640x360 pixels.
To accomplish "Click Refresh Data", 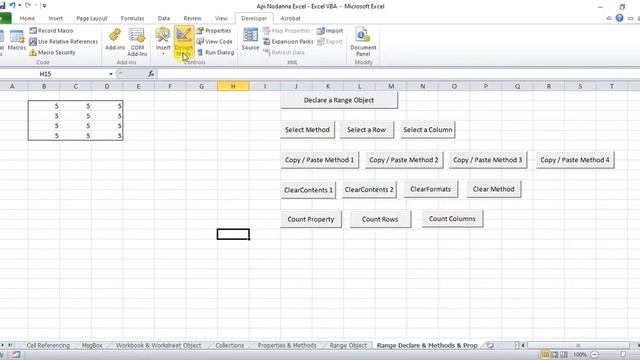I will (284, 53).
